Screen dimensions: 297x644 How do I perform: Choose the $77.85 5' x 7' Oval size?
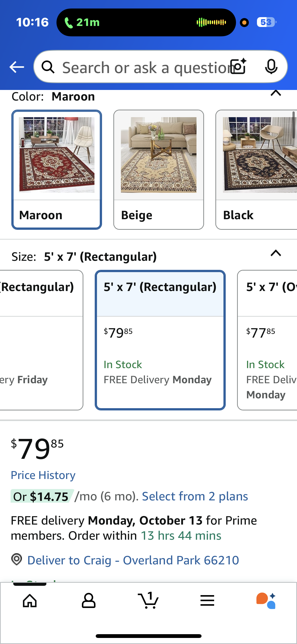[x=268, y=340]
